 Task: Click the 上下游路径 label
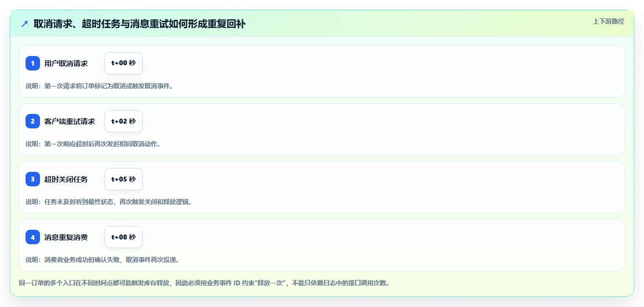click(608, 21)
